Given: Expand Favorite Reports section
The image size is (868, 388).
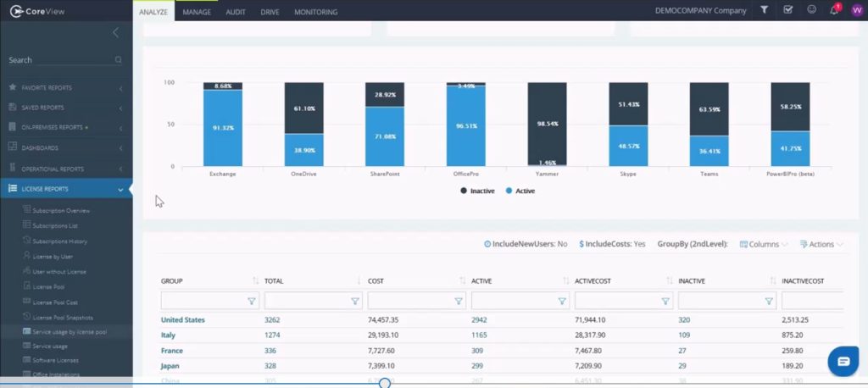Looking at the screenshot, I should [120, 88].
